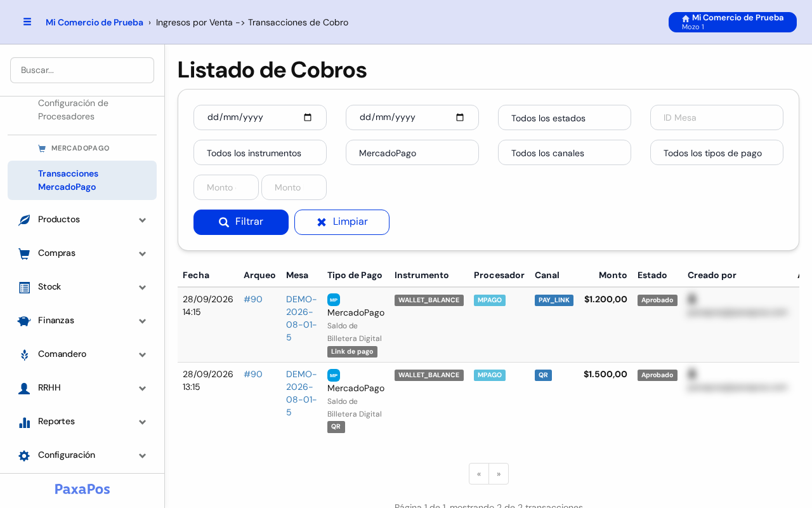Click the Limpiar button
812x508 pixels.
tap(342, 222)
